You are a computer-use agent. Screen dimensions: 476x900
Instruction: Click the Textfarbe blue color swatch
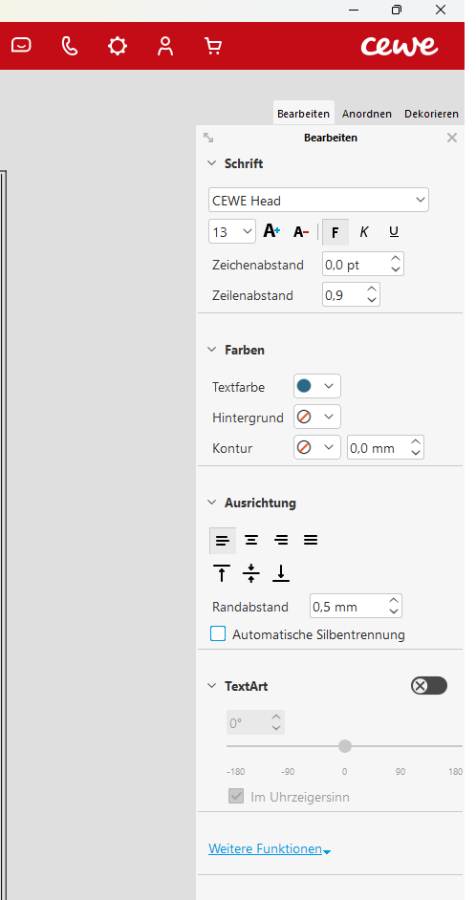tap(304, 386)
